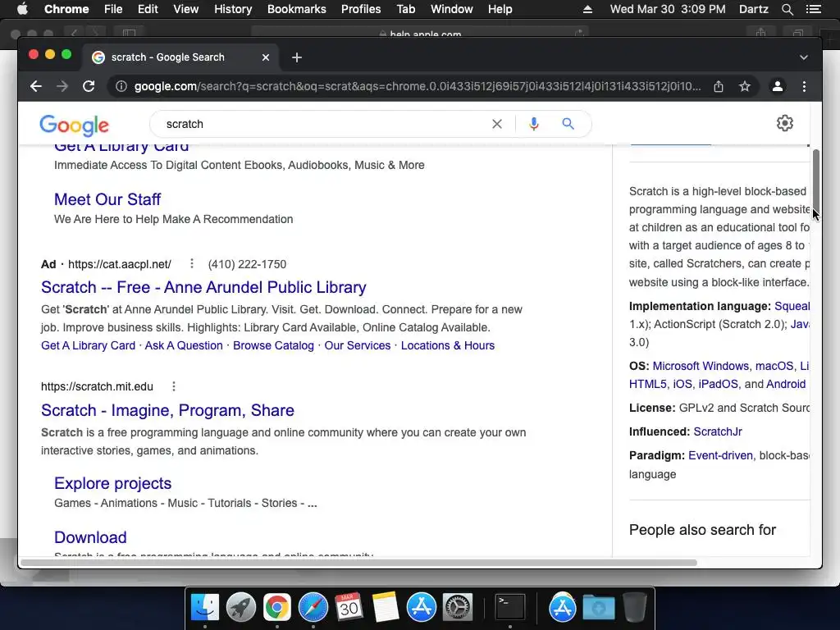Click the horizontal scrollbar at window bottom
This screenshot has width=840, height=630.
[x=359, y=563]
